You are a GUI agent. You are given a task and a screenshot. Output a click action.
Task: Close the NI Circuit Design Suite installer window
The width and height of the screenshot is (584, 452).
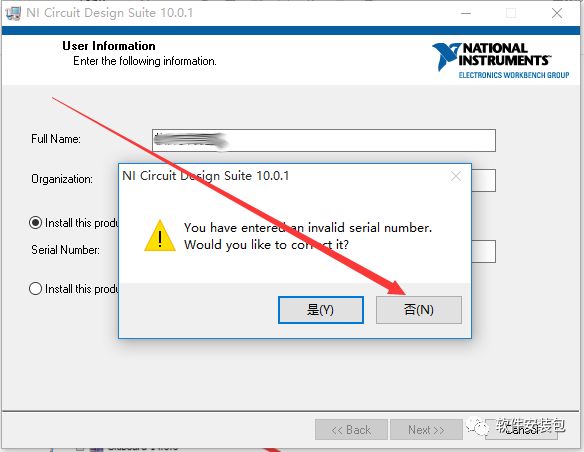[x=557, y=13]
